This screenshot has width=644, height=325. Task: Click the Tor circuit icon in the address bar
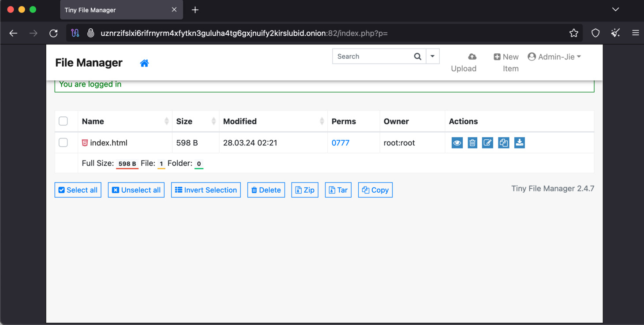[x=75, y=33]
